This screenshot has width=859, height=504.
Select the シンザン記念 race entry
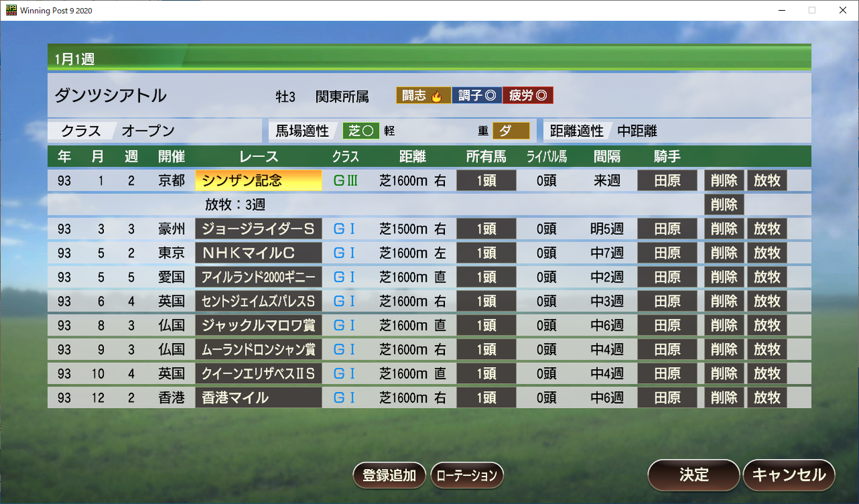(x=258, y=181)
